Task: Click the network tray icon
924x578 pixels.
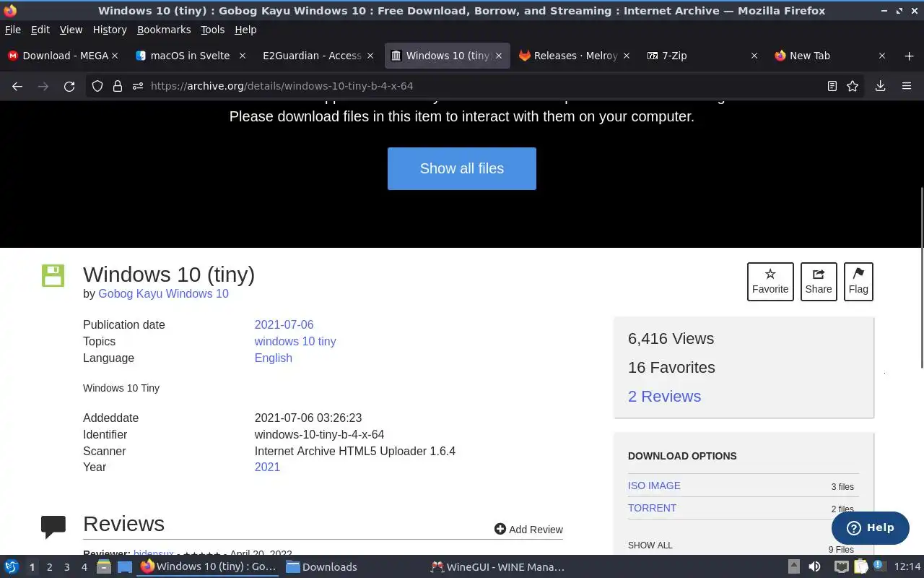Action: point(841,567)
